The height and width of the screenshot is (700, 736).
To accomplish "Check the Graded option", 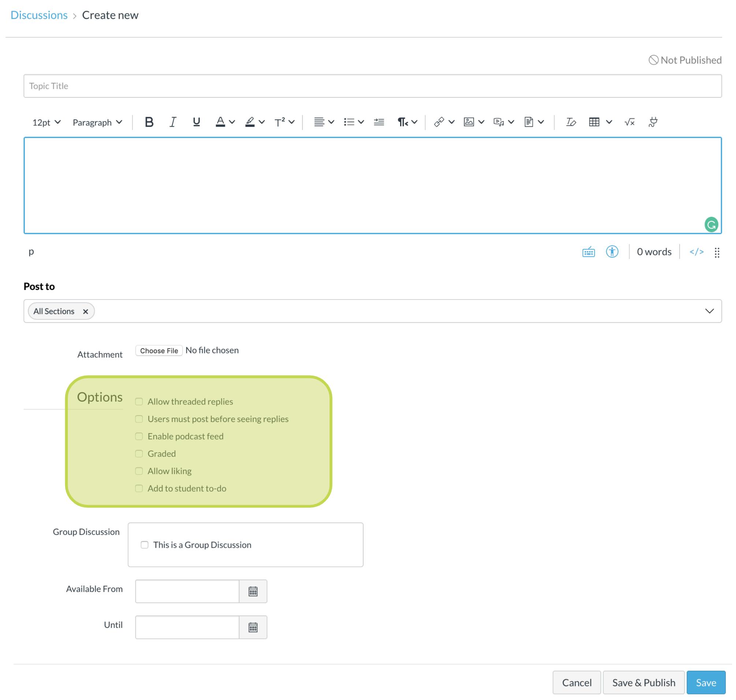I will point(139,453).
